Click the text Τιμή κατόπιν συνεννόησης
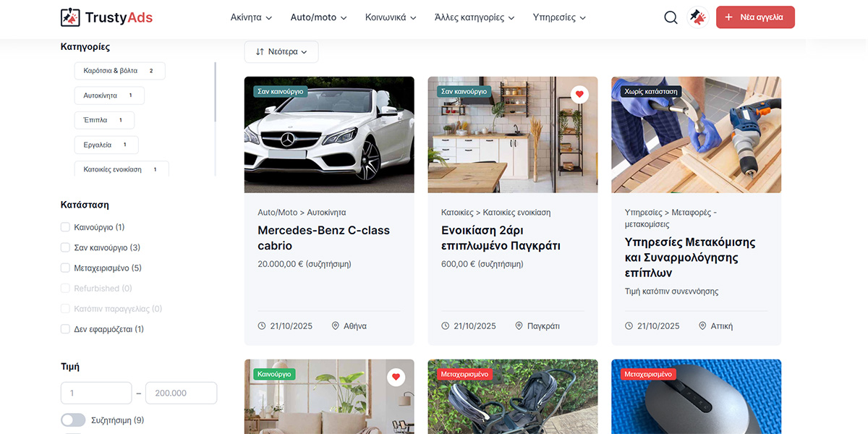 [672, 292]
